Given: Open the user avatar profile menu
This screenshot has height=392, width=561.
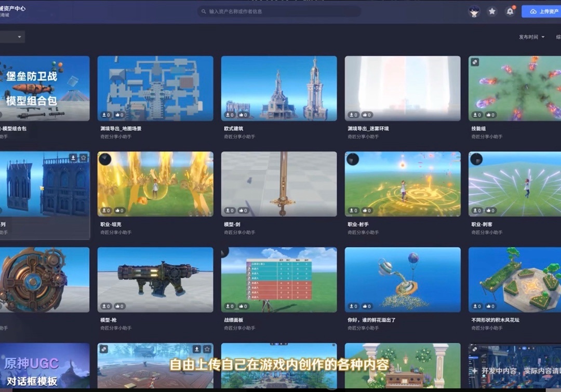Looking at the screenshot, I should click(474, 12).
